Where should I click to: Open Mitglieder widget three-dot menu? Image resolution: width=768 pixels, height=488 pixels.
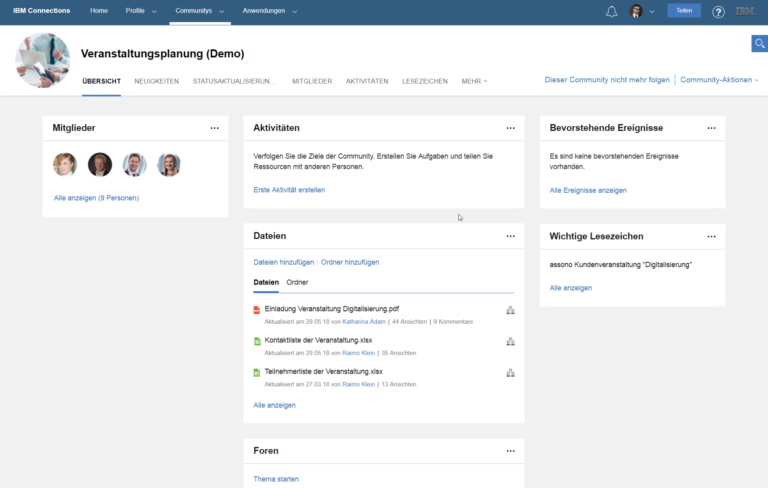tap(215, 128)
